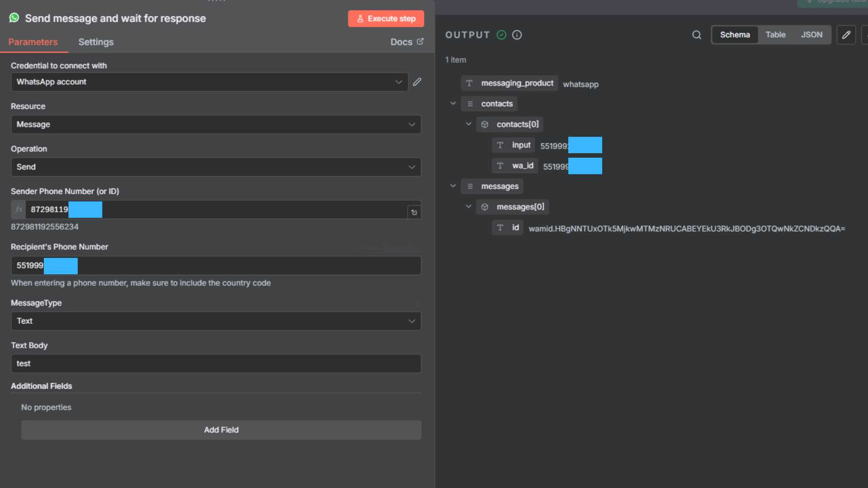Open the Operation dropdown showing Send
This screenshot has width=868, height=488.
click(x=216, y=167)
